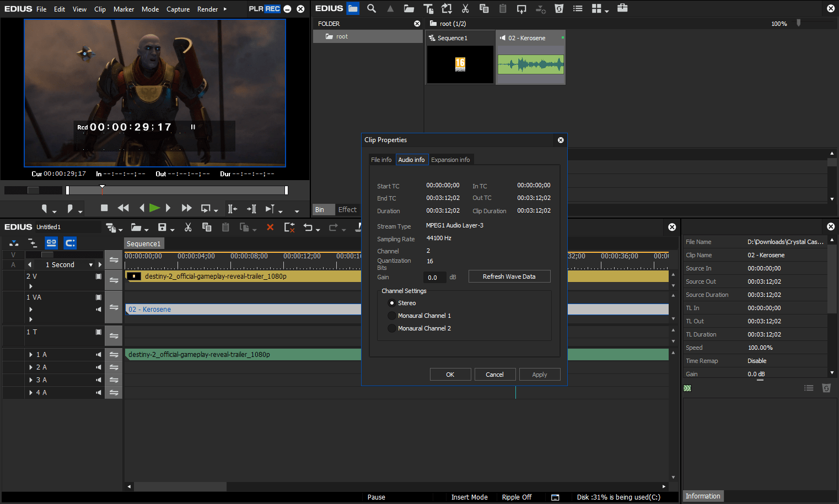Click Refresh Wave Data
Viewport: 839px width, 504px height.
509,277
